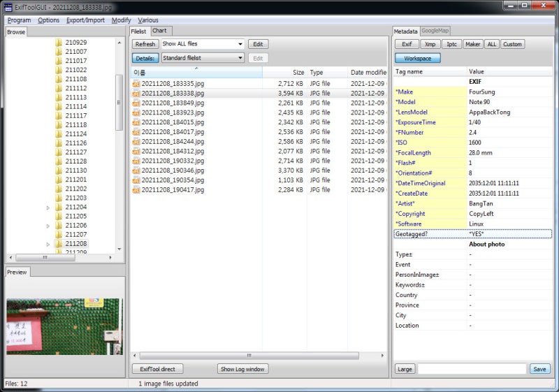Select the *Copyright tag row
559x392 pixels.
(473, 214)
